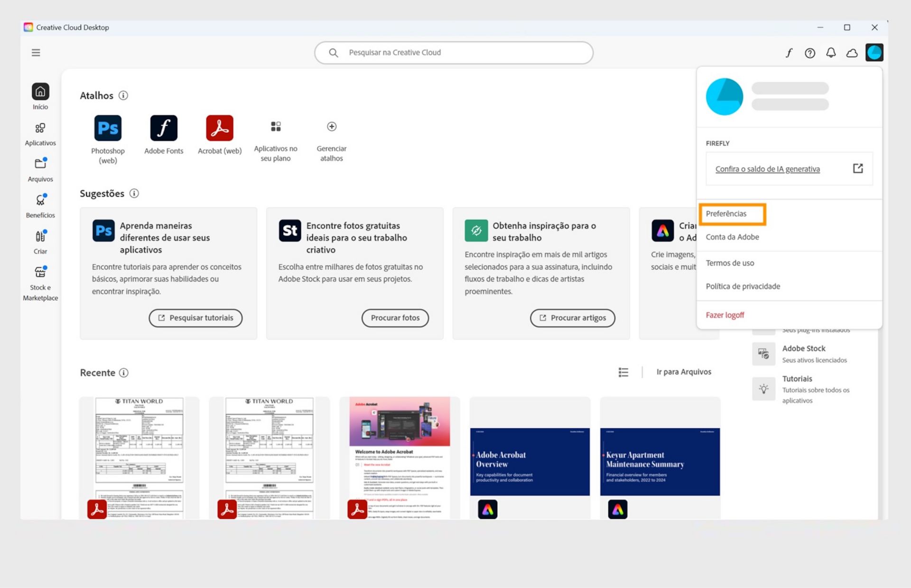Open fonts icon in top bar
The width and height of the screenshot is (911, 588).
tap(789, 53)
